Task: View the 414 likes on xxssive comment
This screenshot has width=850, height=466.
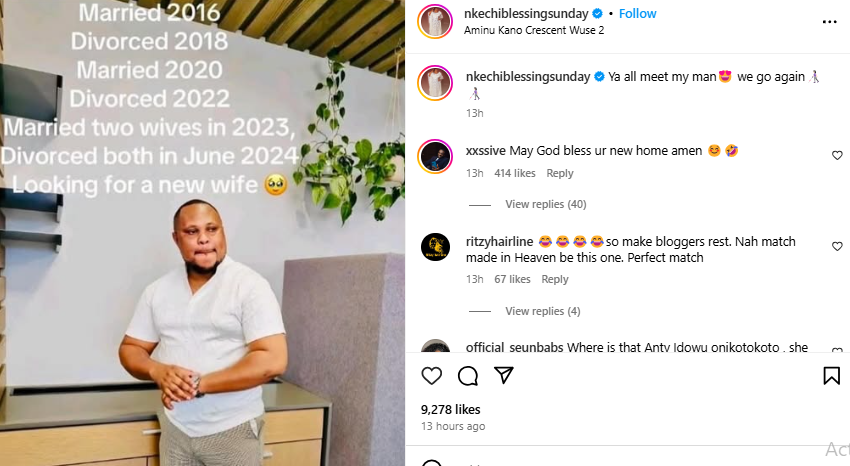Action: [x=515, y=173]
